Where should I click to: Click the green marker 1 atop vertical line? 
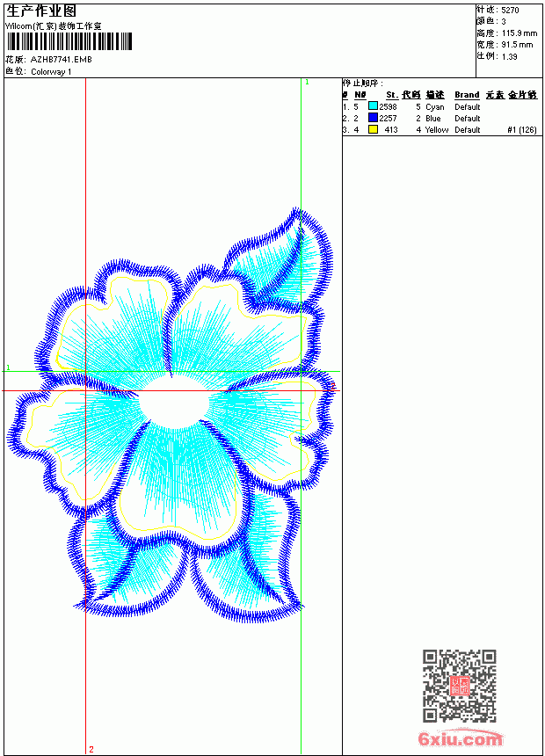[307, 83]
